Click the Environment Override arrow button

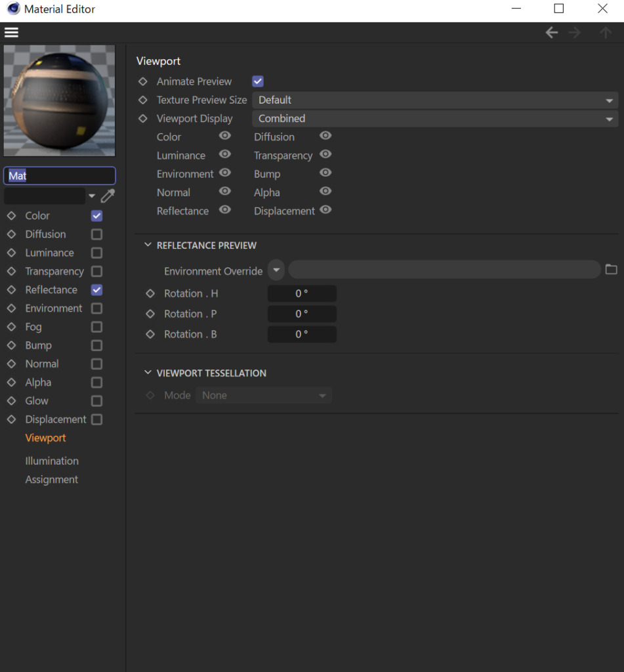coord(276,270)
